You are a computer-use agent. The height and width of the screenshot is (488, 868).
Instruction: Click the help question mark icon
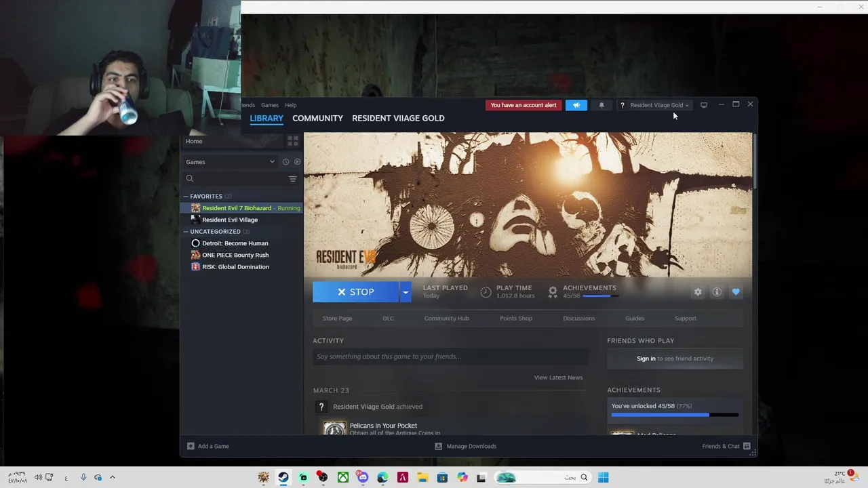622,105
